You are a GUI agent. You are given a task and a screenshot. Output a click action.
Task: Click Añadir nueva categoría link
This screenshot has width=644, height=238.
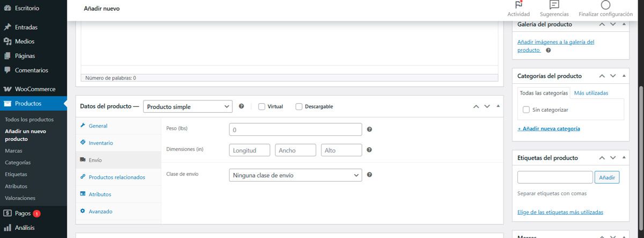click(548, 128)
